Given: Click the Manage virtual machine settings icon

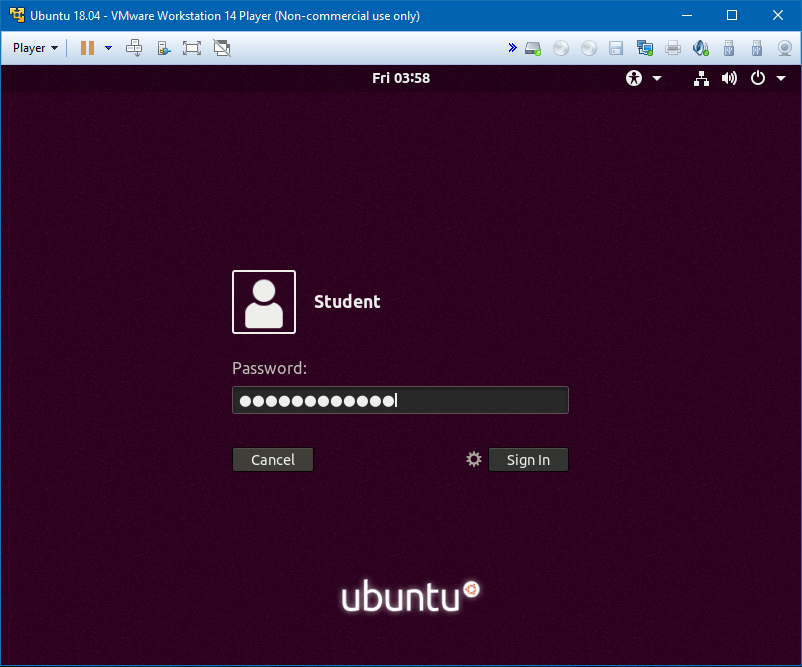Looking at the screenshot, I should pos(164,48).
